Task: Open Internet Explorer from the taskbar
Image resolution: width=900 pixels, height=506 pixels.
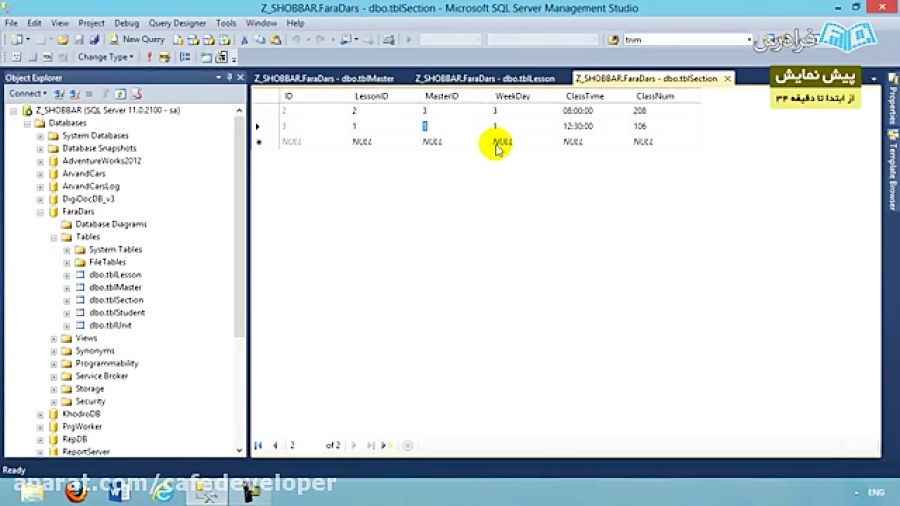Action: tap(164, 492)
